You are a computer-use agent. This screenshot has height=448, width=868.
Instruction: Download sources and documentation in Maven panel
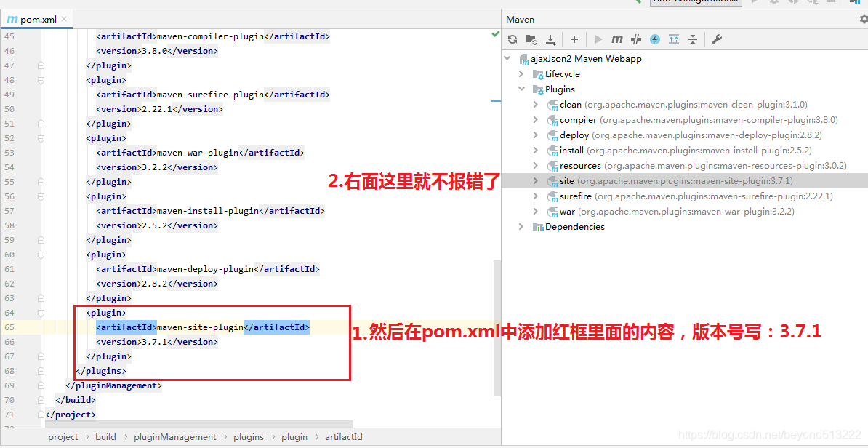(552, 39)
